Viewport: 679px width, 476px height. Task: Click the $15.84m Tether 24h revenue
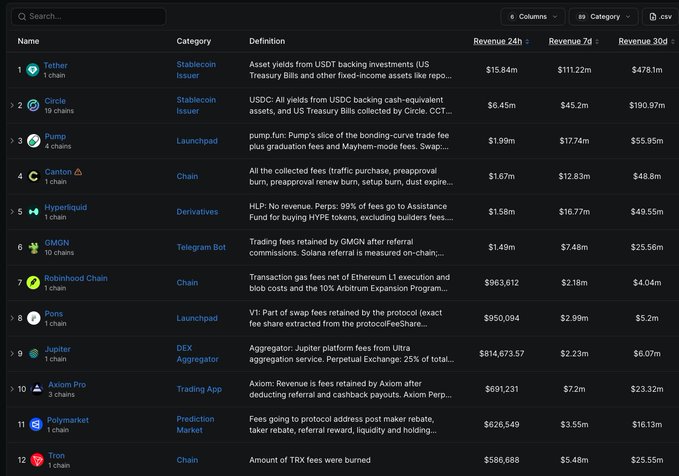501,70
